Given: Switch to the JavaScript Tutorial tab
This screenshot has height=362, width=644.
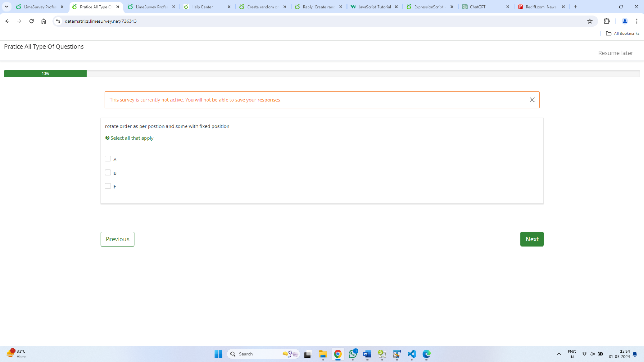Looking at the screenshot, I should coord(374,7).
